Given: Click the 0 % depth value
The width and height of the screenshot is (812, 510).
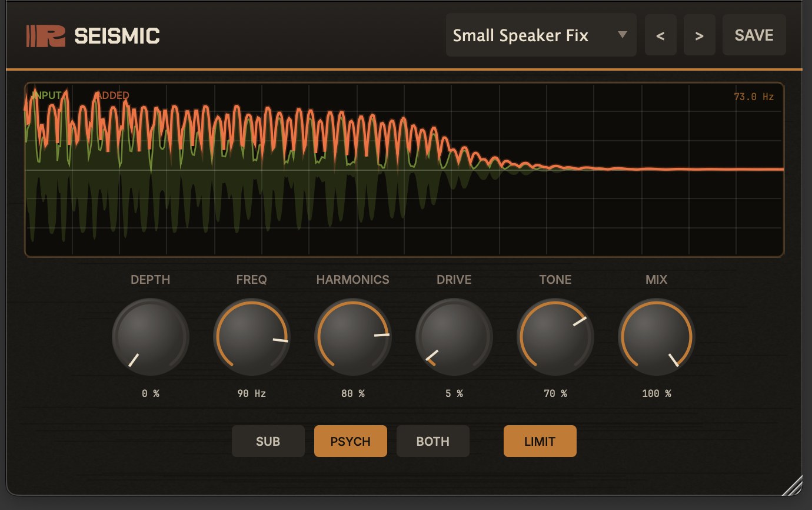Looking at the screenshot, I should 151,393.
